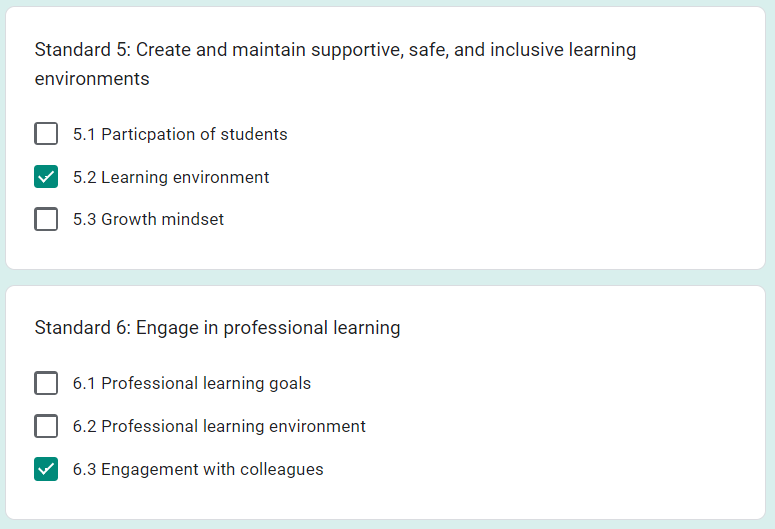Click the '6.3 Engagement with colleagues' label text

pos(198,469)
